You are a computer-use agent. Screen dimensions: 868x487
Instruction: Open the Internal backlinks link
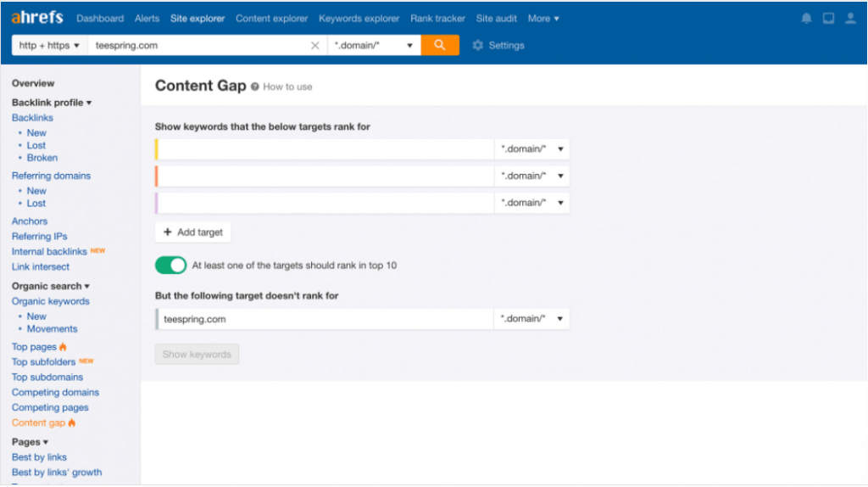coord(49,251)
